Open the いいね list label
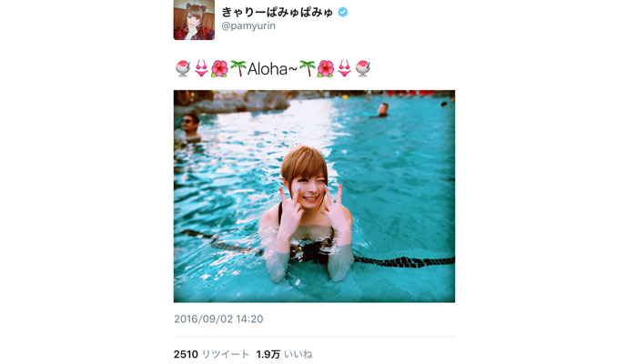Viewport: 637px width, 364px height. [x=298, y=354]
